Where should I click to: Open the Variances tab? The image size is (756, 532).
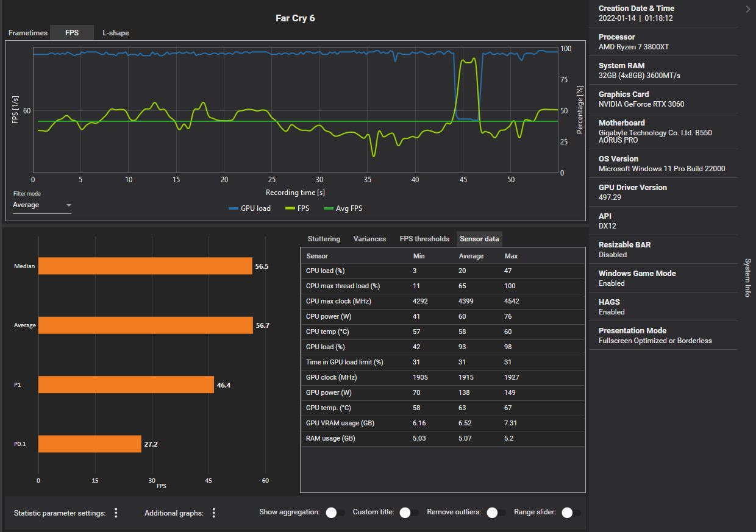coord(369,239)
